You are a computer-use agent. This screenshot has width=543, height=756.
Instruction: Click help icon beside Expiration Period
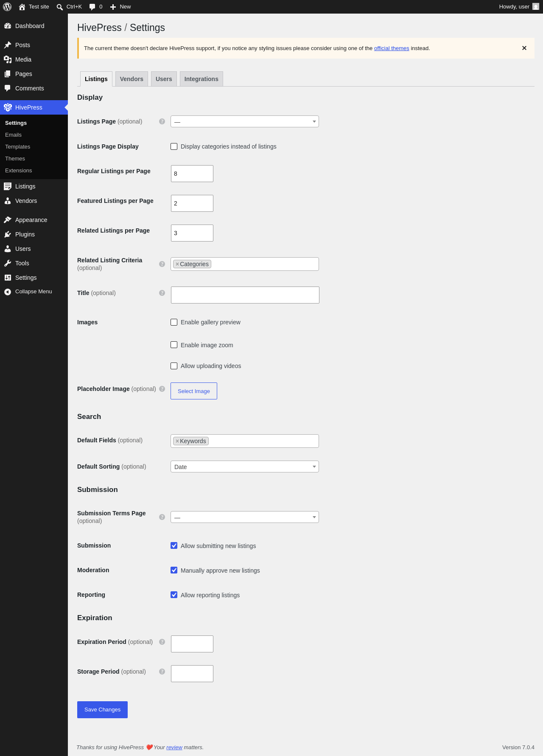(162, 642)
